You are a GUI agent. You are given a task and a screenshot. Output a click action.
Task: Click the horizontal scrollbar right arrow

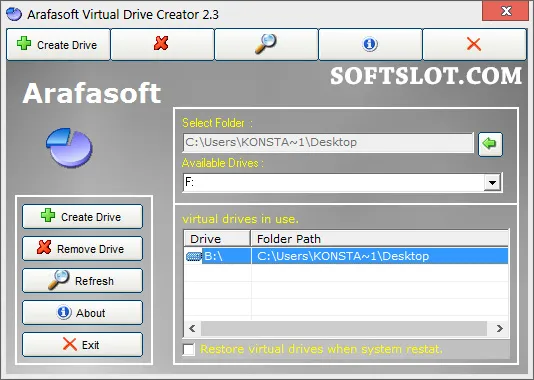[x=499, y=329]
